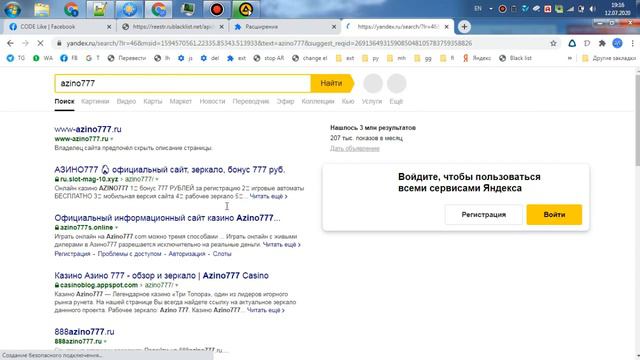Open the FB bookmark
The image size is (640, 360).
pos(69,58)
